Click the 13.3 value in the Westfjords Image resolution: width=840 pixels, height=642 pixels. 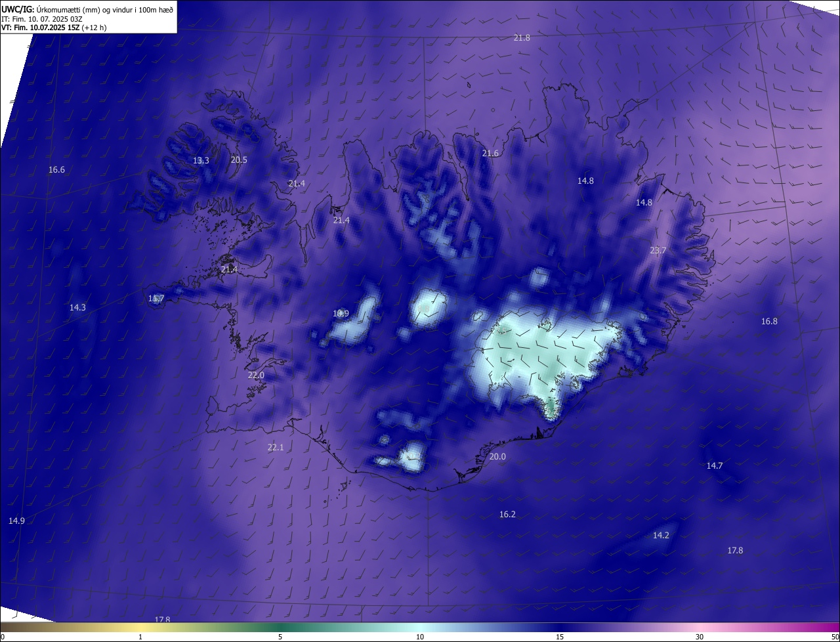(201, 161)
